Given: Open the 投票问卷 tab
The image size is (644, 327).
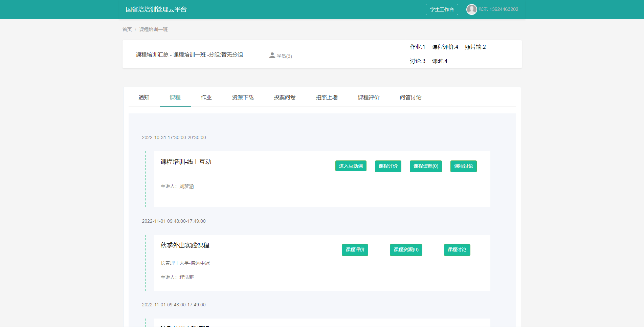Looking at the screenshot, I should pyautogui.click(x=285, y=97).
